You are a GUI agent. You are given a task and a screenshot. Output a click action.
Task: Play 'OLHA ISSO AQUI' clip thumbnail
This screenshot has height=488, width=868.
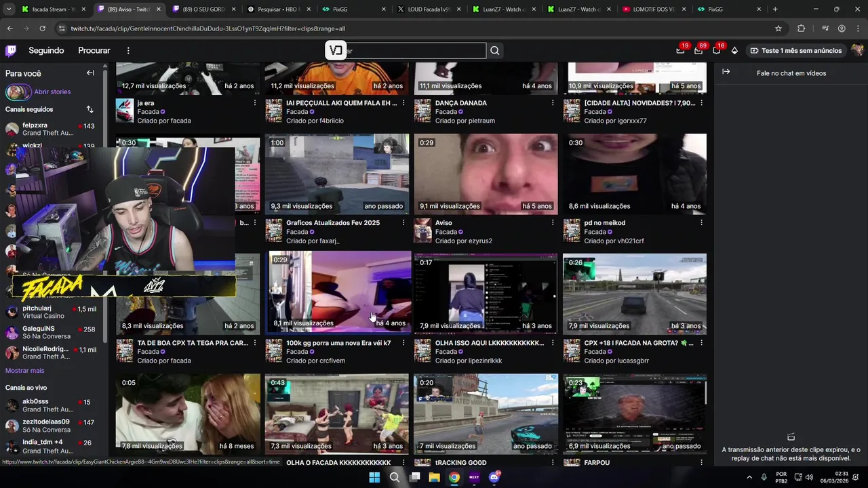click(x=486, y=293)
